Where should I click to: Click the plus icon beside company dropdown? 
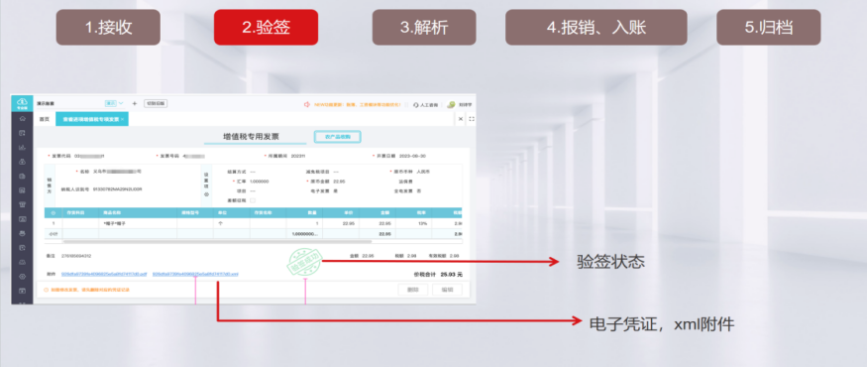coord(135,104)
